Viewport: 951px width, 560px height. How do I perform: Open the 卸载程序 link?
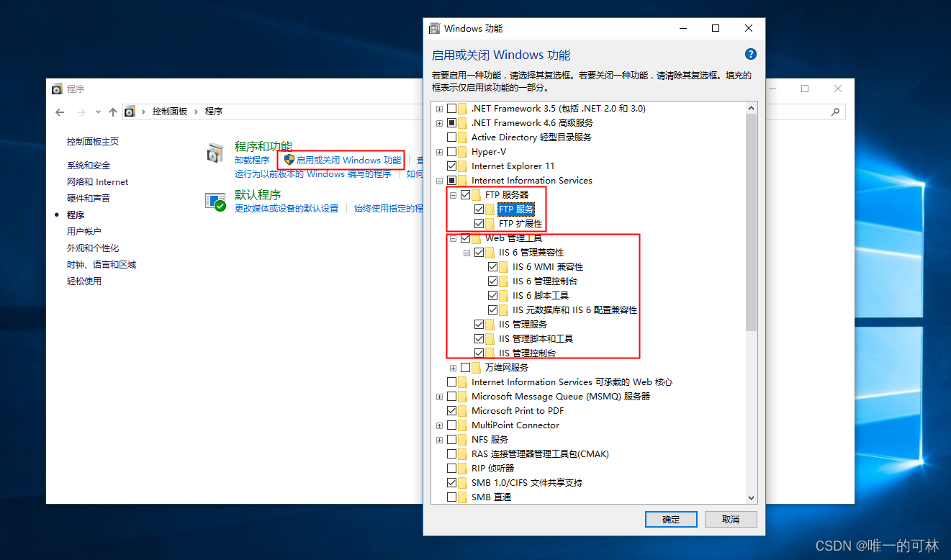252,160
